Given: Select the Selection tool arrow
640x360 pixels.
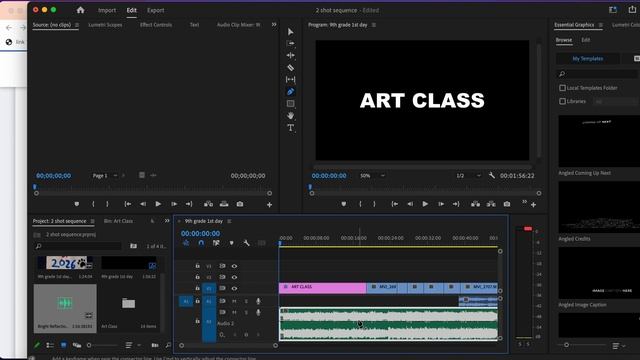Looking at the screenshot, I should pyautogui.click(x=291, y=32).
